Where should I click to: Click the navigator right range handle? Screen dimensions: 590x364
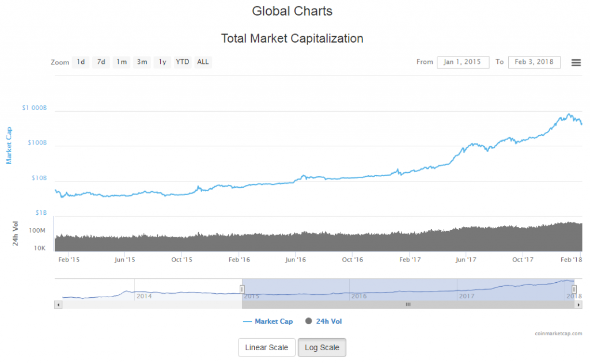[x=574, y=289]
